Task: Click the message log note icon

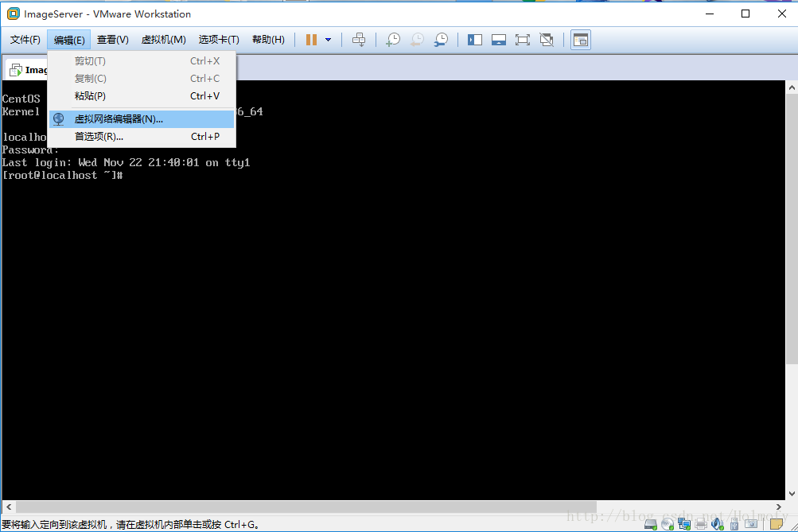Action: pyautogui.click(x=777, y=524)
